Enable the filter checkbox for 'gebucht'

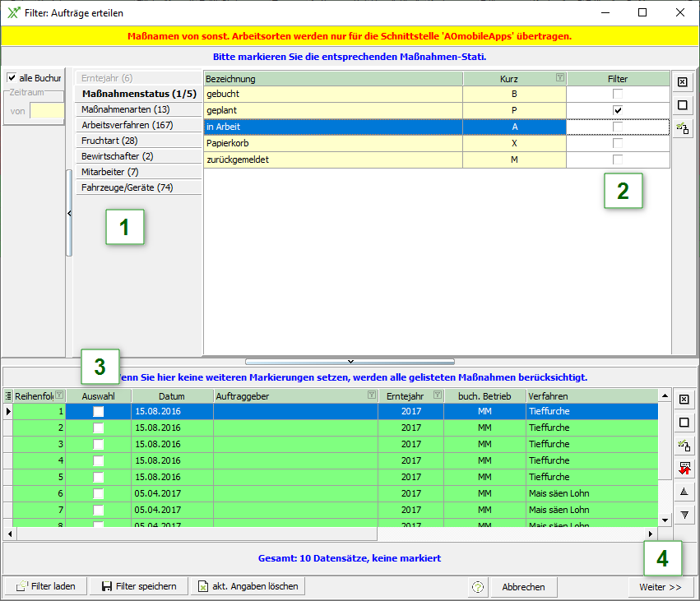[x=618, y=94]
